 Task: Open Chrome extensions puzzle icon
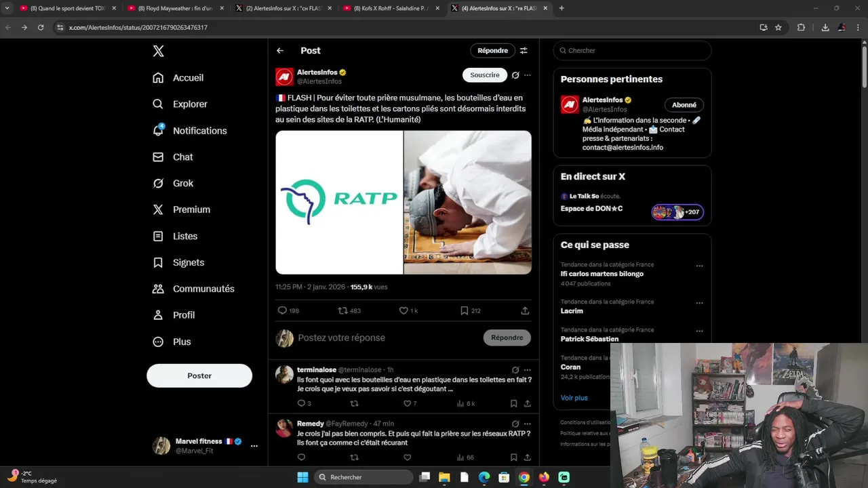tap(801, 27)
